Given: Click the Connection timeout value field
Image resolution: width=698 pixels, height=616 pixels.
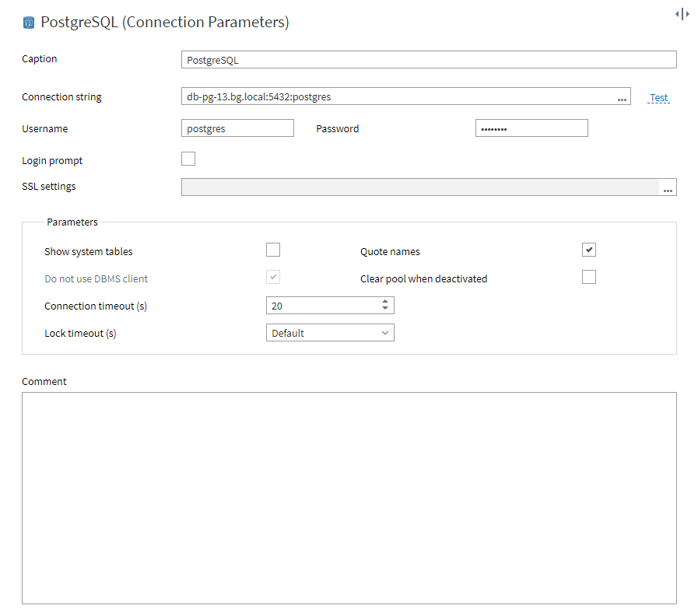Looking at the screenshot, I should click(323, 306).
